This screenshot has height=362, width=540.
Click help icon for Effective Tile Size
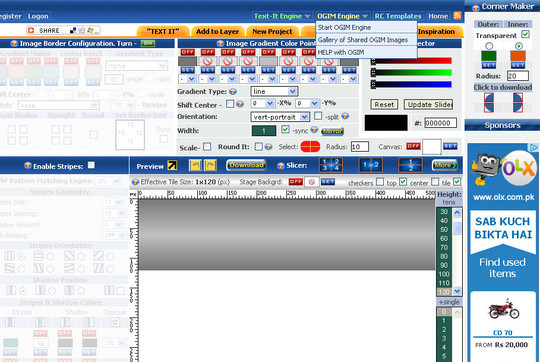pos(135,182)
